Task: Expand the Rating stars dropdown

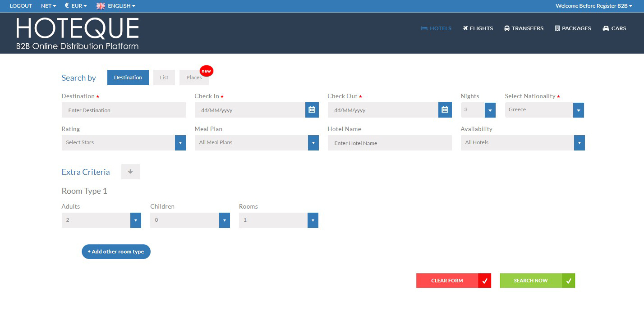Action: (180, 143)
